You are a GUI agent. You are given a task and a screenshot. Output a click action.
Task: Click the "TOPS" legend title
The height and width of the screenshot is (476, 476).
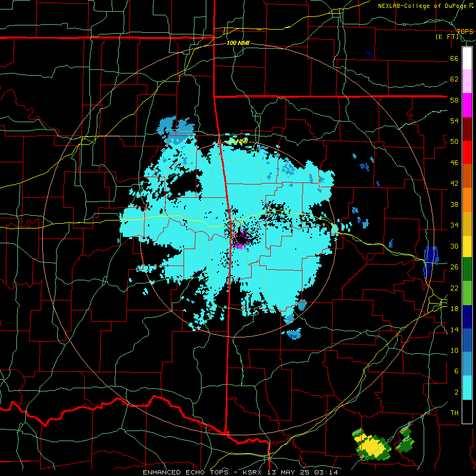tap(465, 31)
